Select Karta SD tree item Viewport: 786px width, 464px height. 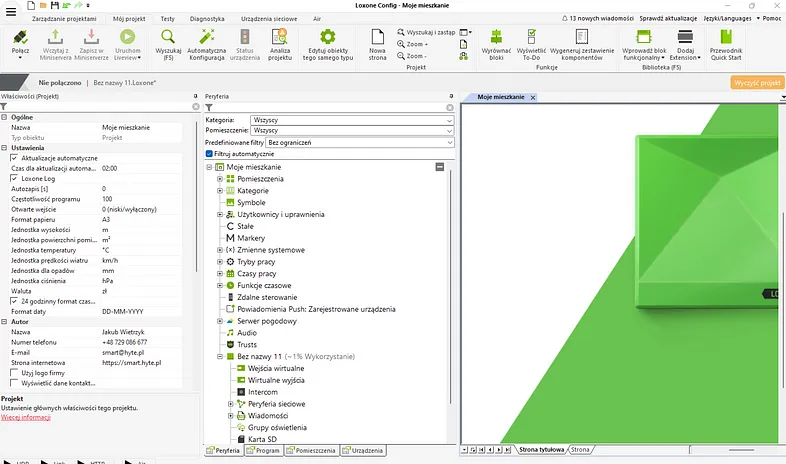tap(262, 439)
